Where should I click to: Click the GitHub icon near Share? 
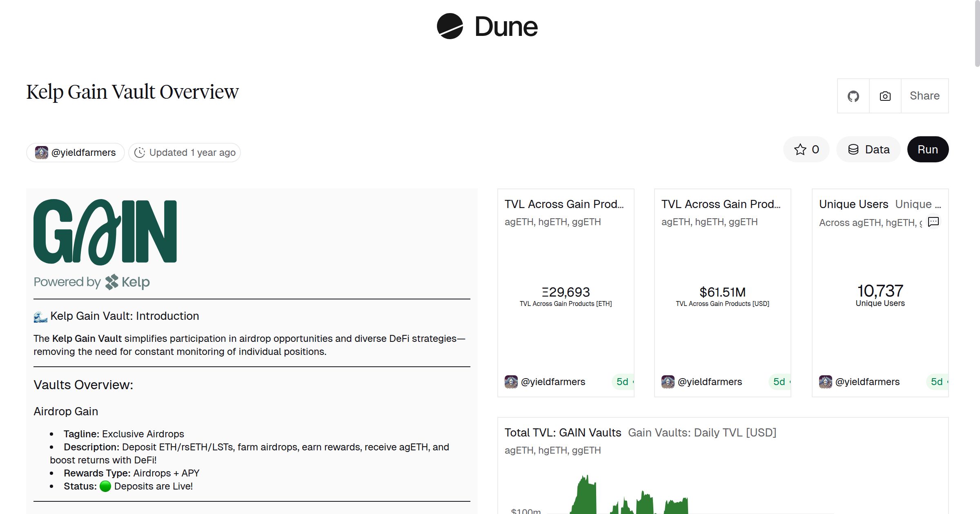[x=853, y=96]
